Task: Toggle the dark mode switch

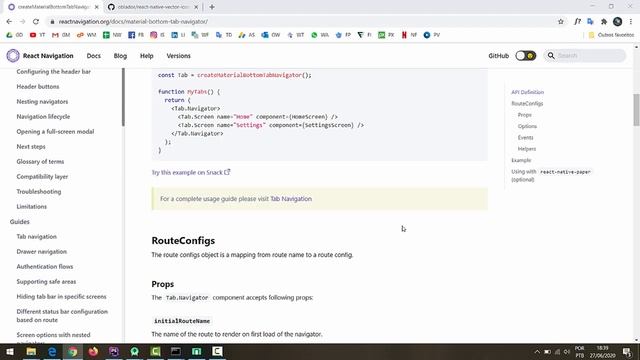Action: click(525, 56)
